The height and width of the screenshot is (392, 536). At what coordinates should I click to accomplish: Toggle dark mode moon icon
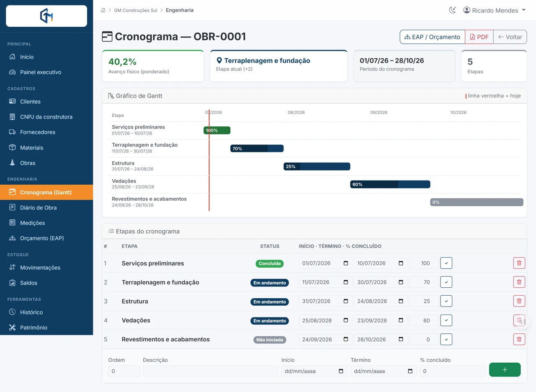[x=452, y=10]
